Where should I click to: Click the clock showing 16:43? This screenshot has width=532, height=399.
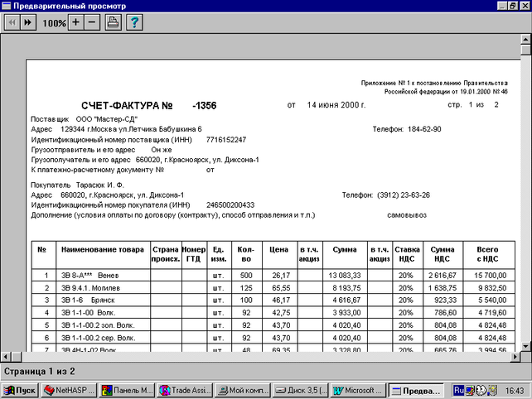tap(514, 391)
